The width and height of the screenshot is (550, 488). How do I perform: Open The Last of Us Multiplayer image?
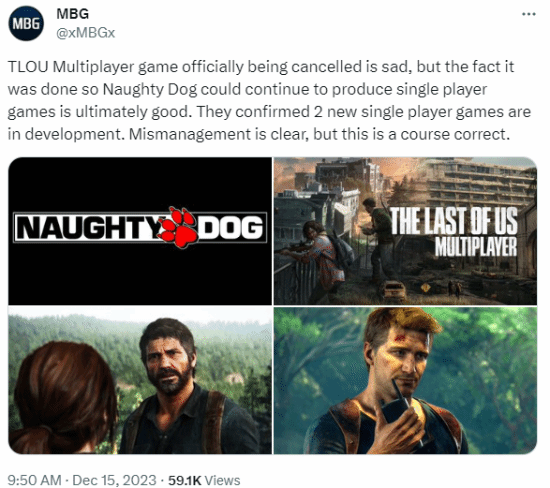click(405, 231)
